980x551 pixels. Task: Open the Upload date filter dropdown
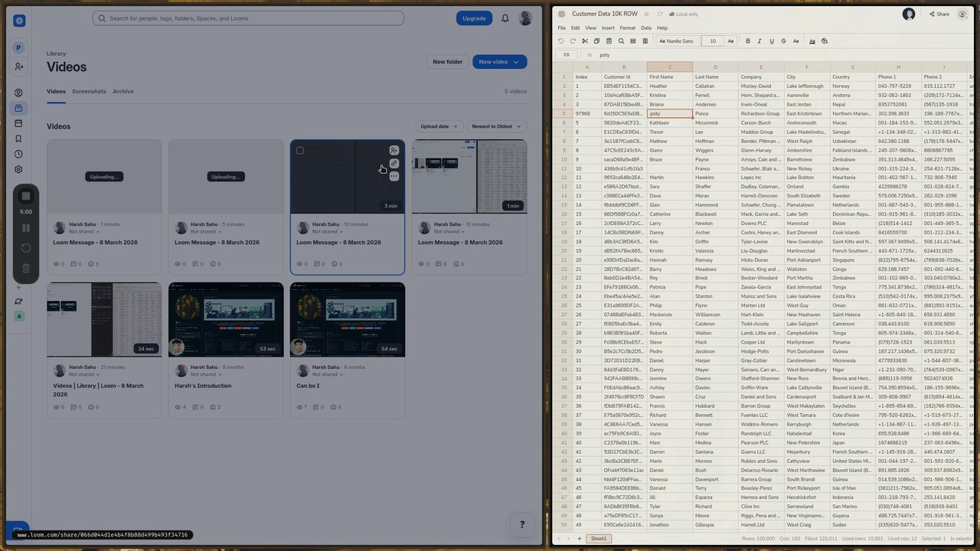(439, 126)
